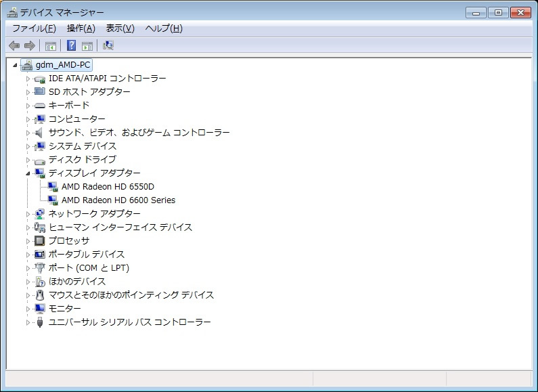The height and width of the screenshot is (392, 538).
Task: Open the Help question-mark toolbar icon
Action: (71, 45)
